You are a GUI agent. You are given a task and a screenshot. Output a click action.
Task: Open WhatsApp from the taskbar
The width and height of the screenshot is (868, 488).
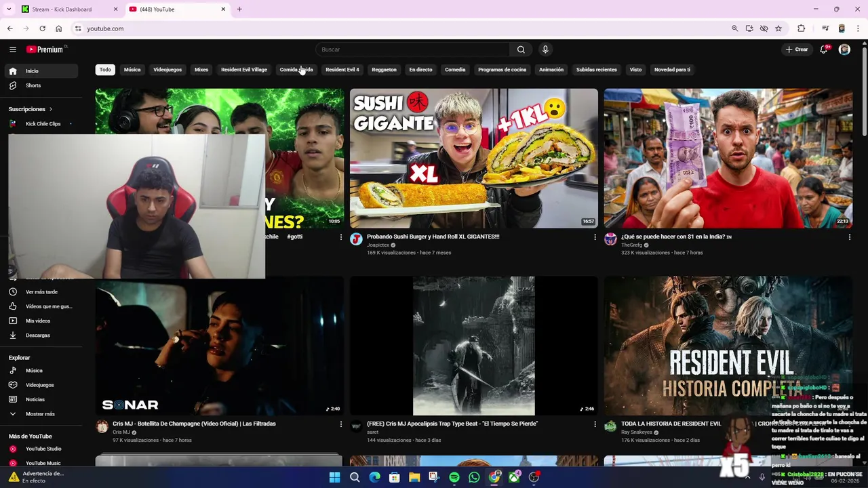click(x=474, y=477)
